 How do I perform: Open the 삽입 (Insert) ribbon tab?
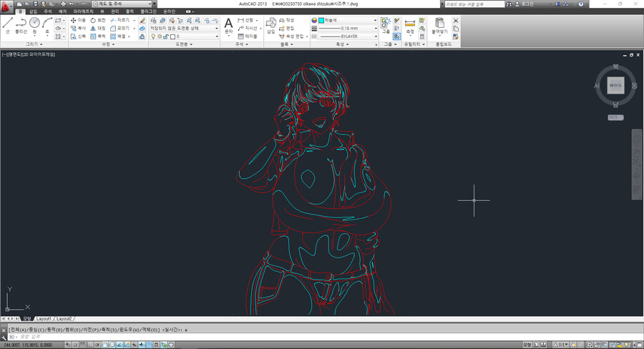point(33,11)
